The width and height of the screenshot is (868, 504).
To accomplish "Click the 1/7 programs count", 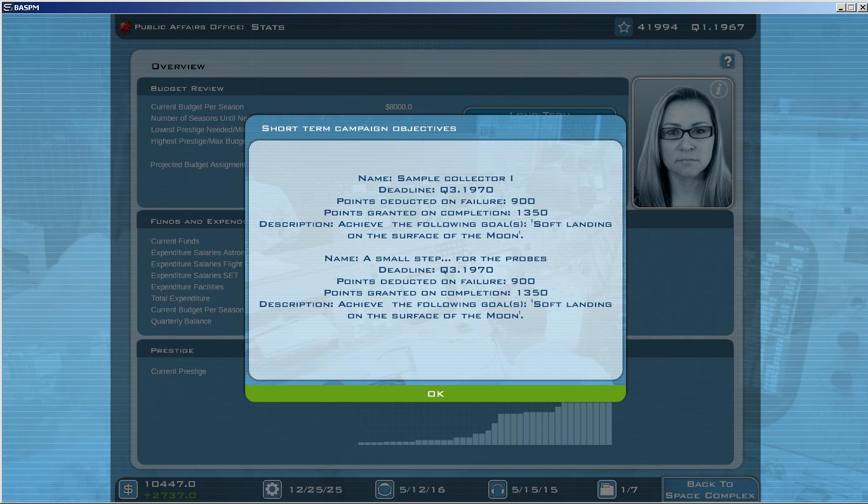I will coord(629,490).
